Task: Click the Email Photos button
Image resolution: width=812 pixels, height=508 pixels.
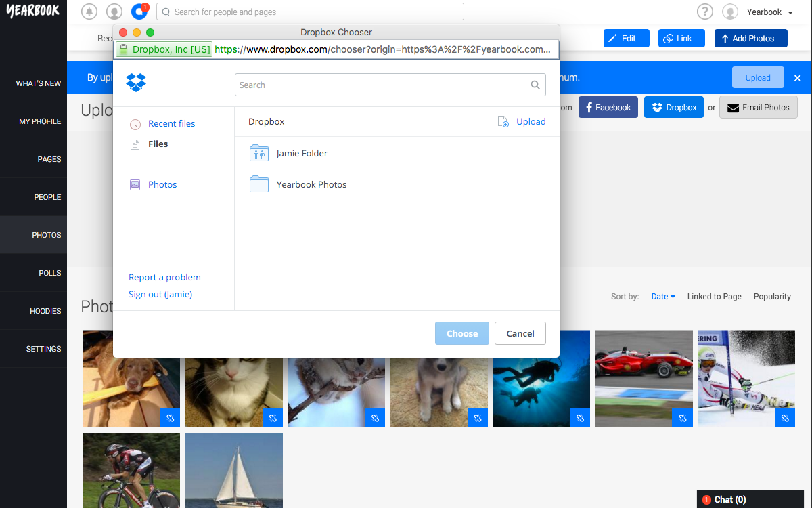Action: tap(759, 107)
